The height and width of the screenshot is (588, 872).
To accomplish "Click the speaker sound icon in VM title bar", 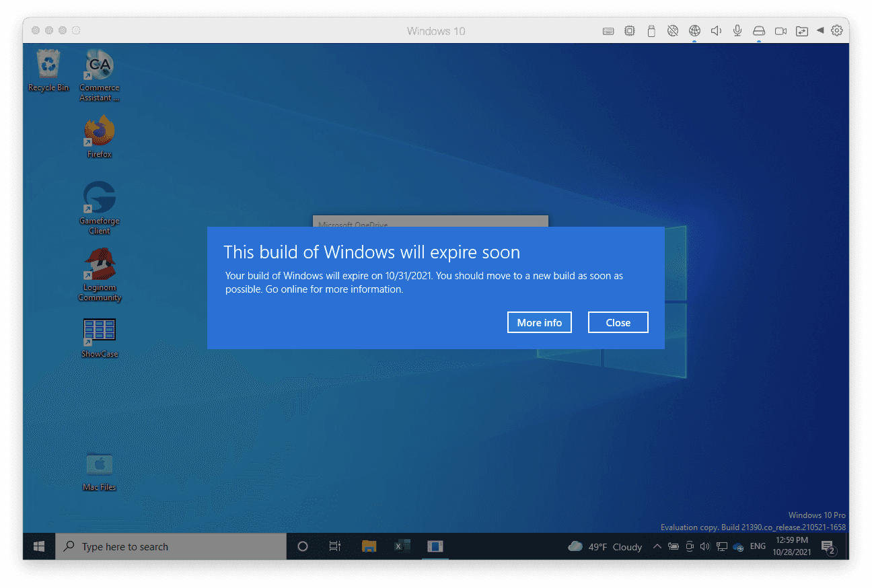I will tap(716, 31).
